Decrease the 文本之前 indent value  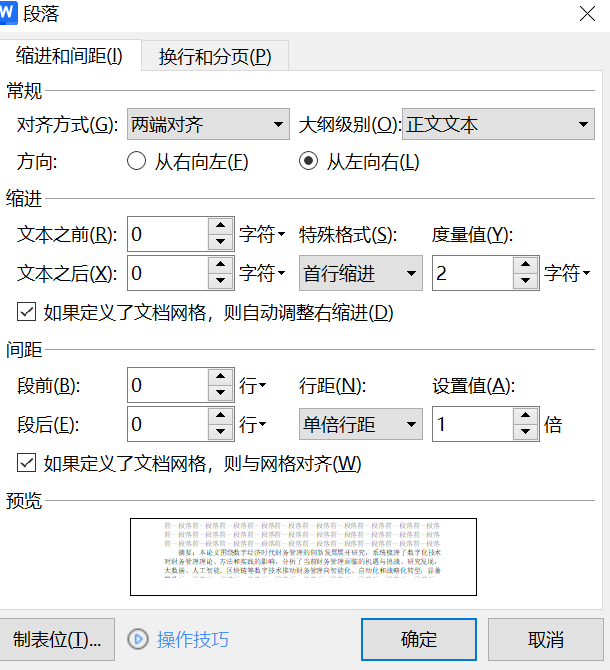pyautogui.click(x=220, y=242)
